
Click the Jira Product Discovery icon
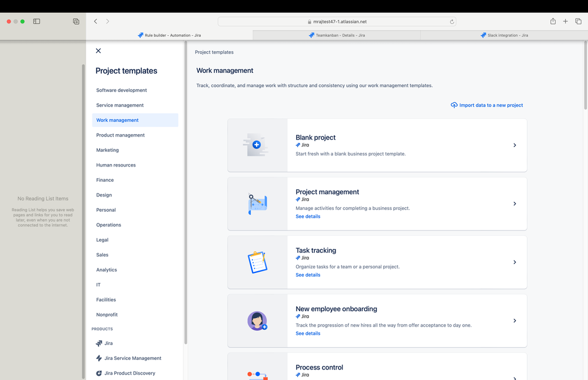click(x=99, y=374)
